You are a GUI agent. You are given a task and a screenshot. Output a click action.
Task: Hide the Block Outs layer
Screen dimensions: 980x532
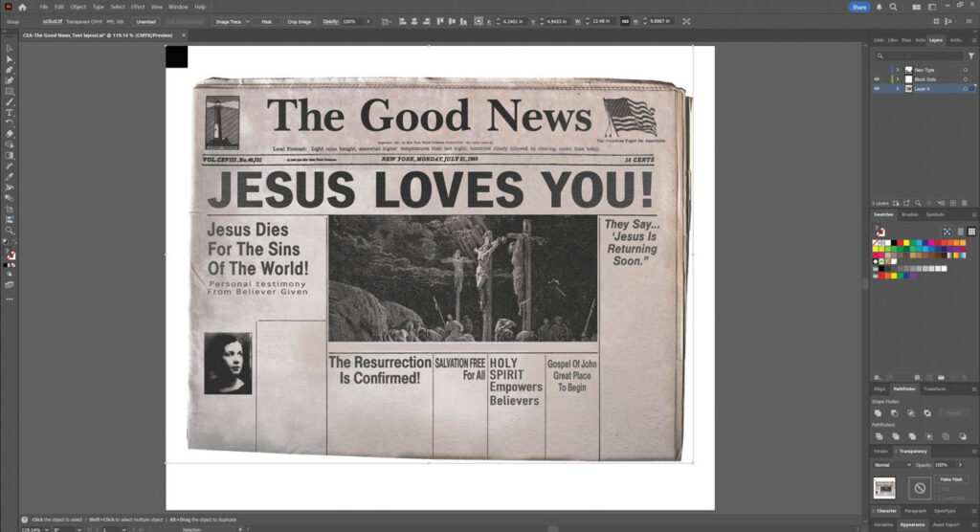click(876, 78)
